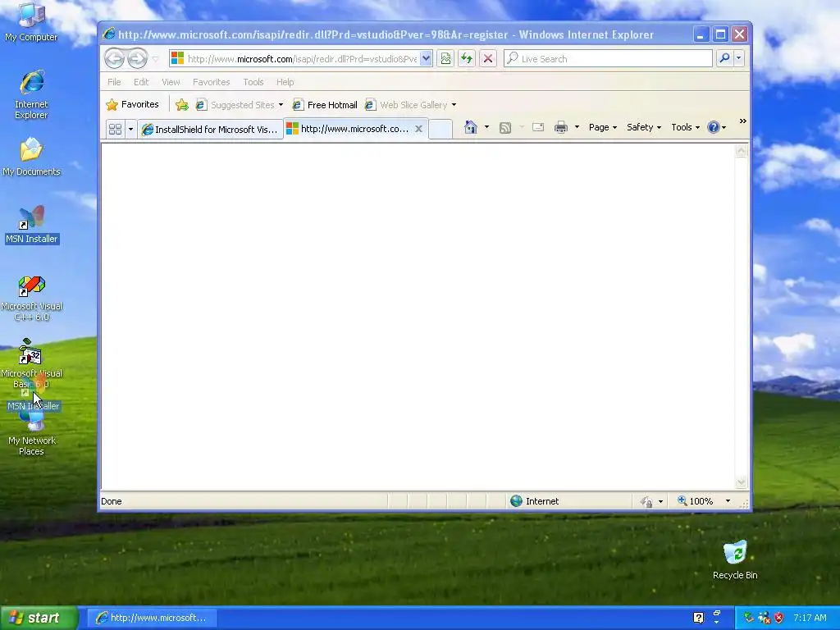The height and width of the screenshot is (630, 840).
Task: Refresh the page with green arrows icon
Action: (x=467, y=59)
